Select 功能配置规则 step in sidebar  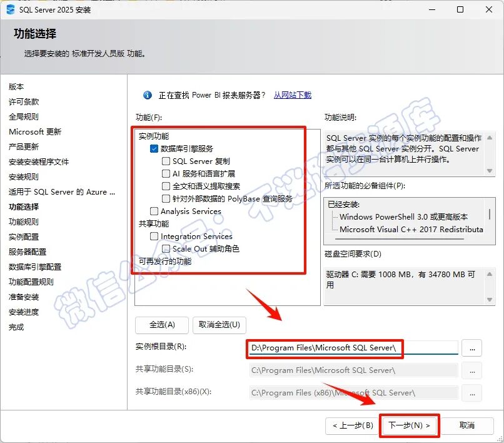click(x=31, y=282)
